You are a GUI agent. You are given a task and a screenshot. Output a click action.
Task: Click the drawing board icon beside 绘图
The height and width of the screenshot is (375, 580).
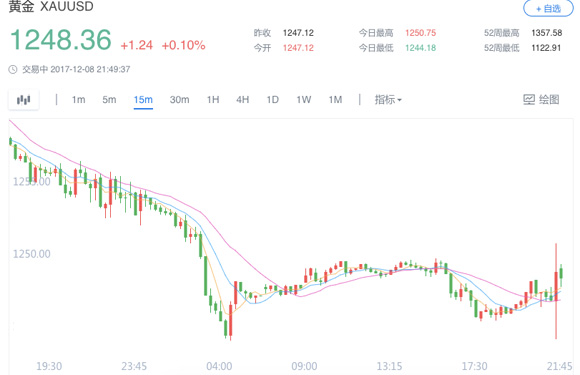tap(529, 99)
